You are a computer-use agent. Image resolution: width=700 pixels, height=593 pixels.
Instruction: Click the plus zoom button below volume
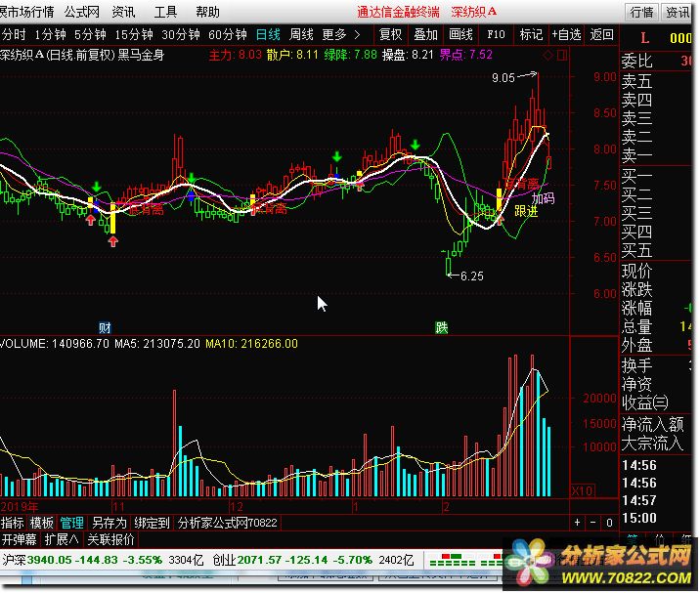click(578, 523)
